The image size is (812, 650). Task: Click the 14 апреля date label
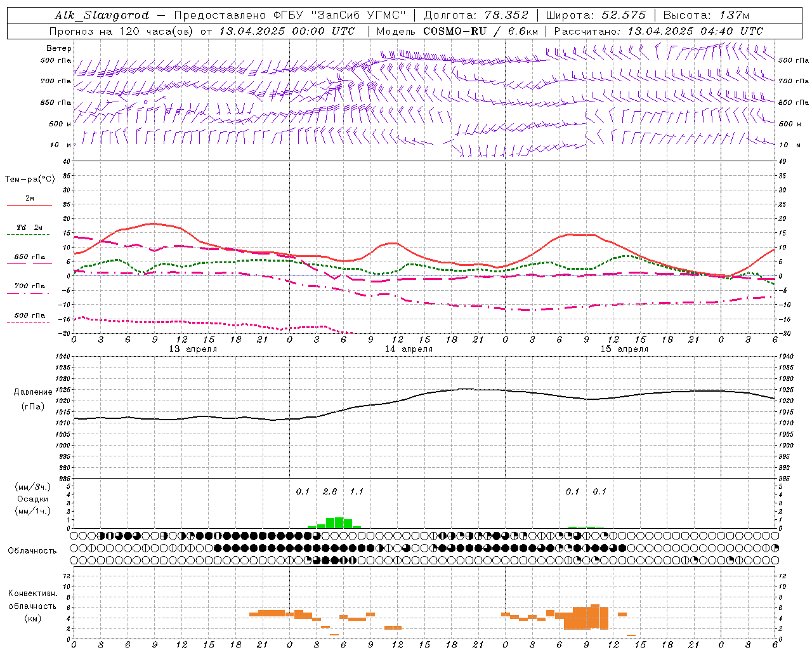[x=409, y=349]
